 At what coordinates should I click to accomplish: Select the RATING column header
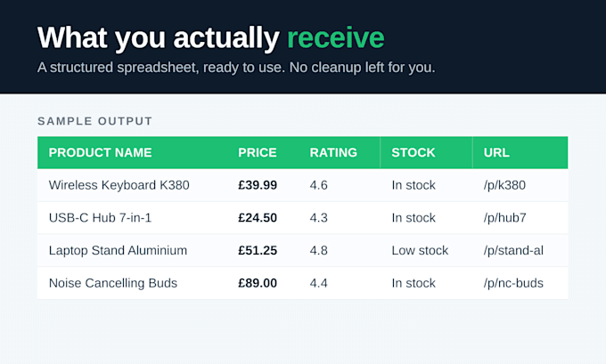[x=333, y=152]
